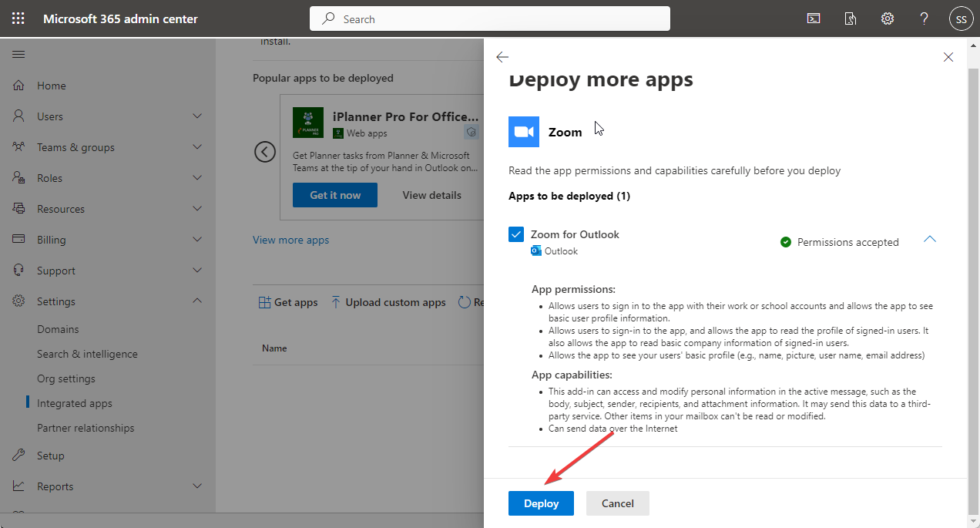Go to previous popular app carousel arrow
The width and height of the screenshot is (980, 528).
265,152
